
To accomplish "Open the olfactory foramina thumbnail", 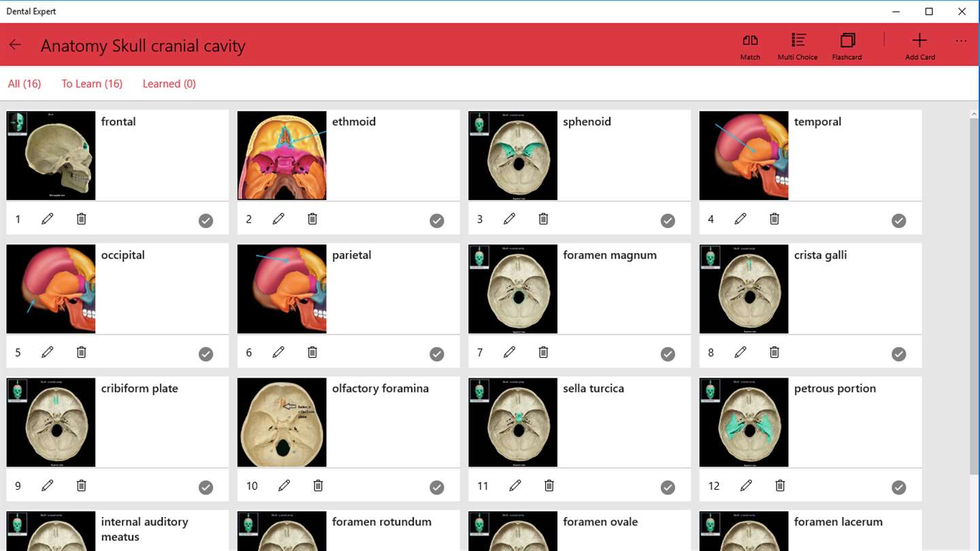I will click(x=282, y=422).
